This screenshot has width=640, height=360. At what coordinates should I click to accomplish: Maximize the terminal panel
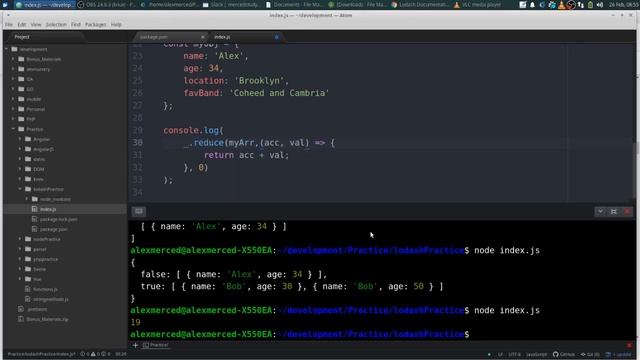[x=613, y=211]
